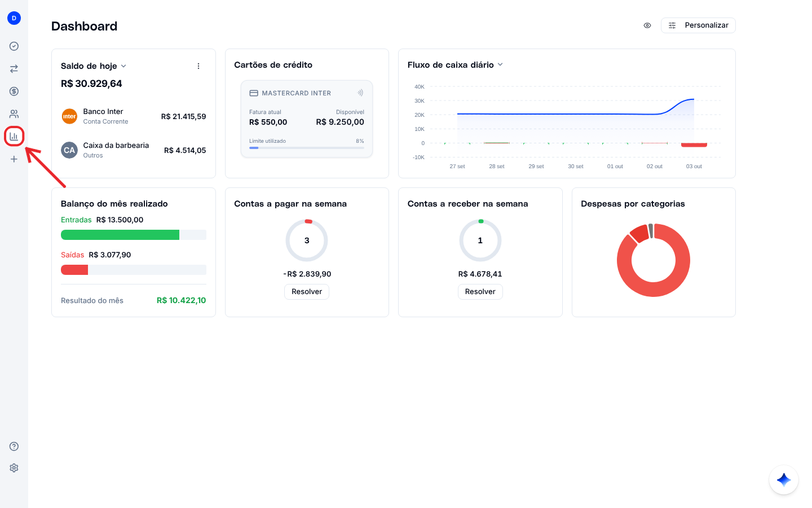812x508 pixels.
Task: Open the help question mark icon
Action: coord(14,446)
